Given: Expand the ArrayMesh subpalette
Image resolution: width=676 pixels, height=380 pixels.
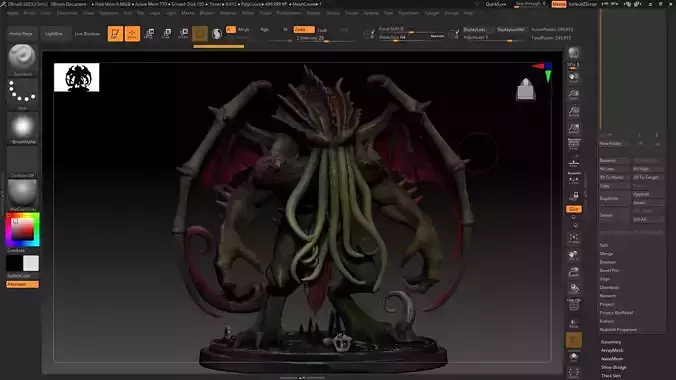Looking at the screenshot, I should (612, 350).
